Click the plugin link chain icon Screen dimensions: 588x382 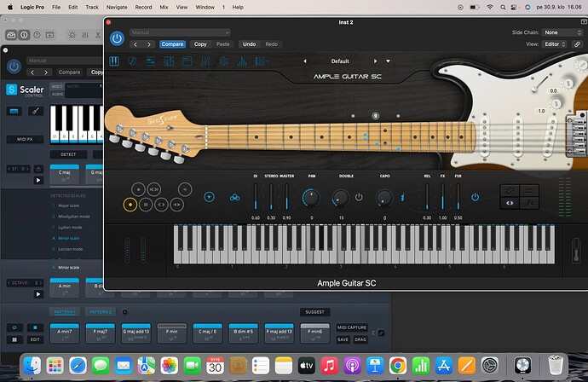(x=577, y=44)
